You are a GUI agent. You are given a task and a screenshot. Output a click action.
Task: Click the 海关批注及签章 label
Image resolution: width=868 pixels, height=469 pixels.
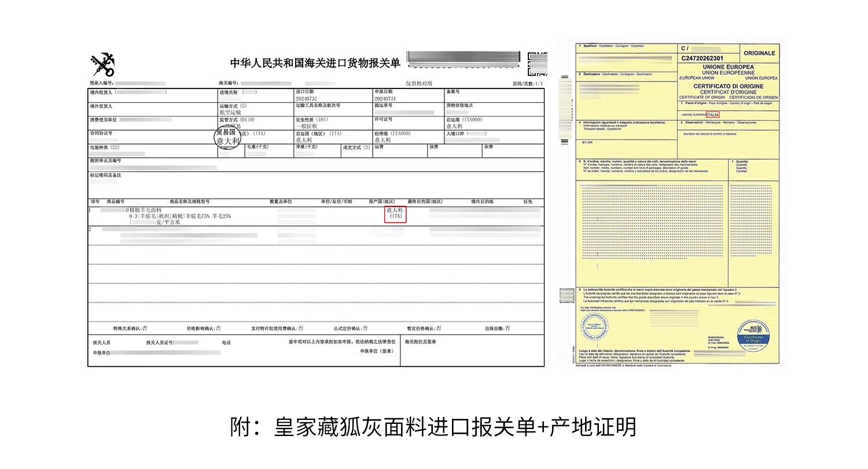point(420,342)
